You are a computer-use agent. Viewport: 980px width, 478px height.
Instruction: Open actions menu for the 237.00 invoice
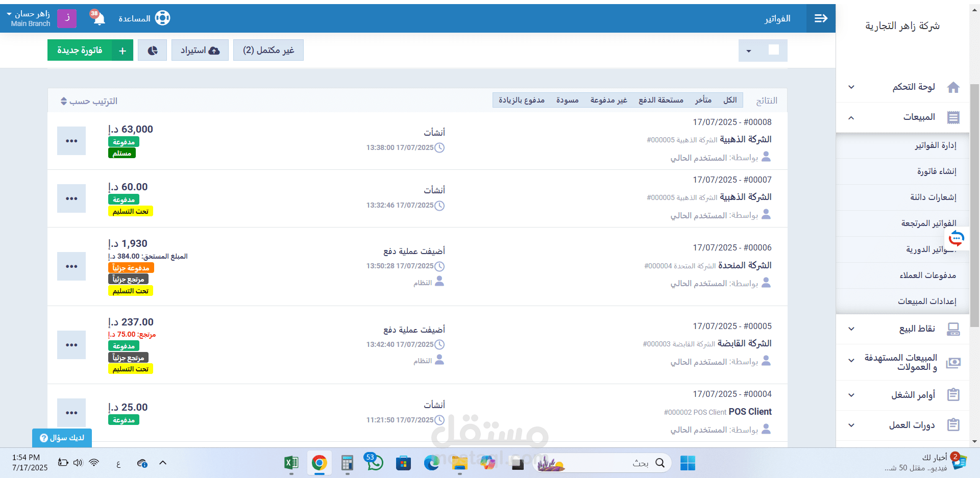(71, 345)
